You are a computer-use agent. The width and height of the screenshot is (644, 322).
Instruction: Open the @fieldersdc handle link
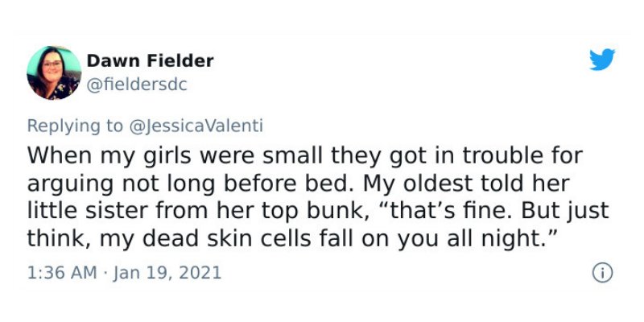pos(137,85)
